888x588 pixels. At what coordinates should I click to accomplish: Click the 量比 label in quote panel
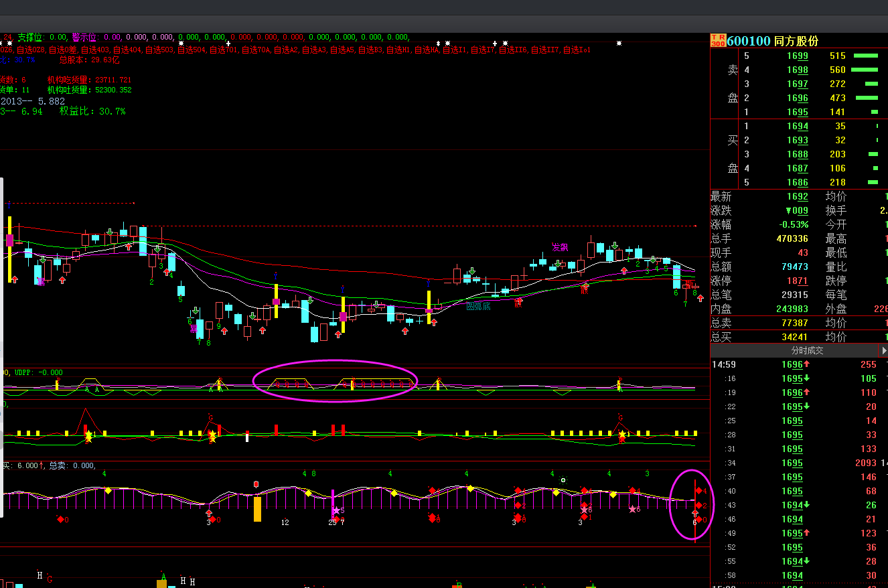point(836,267)
